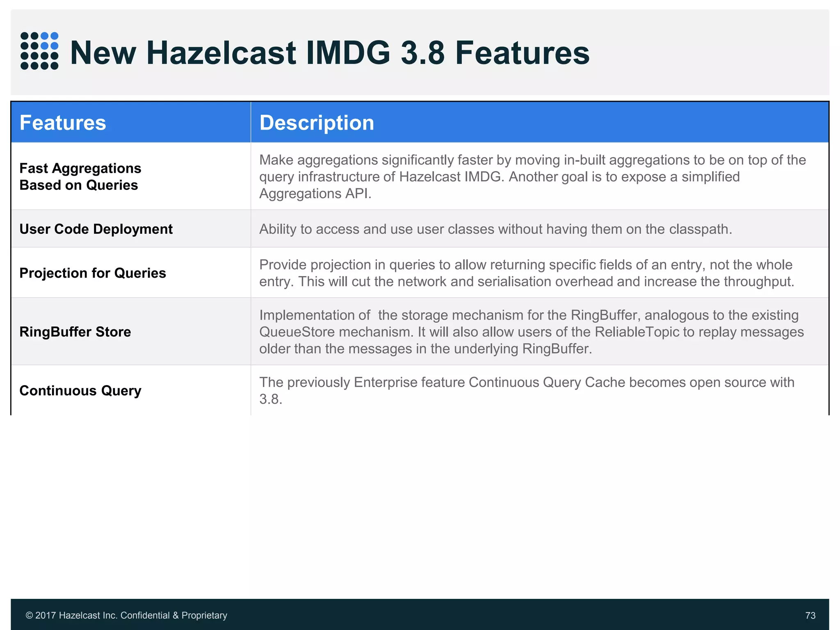Select the 'Features' column header

click(63, 123)
